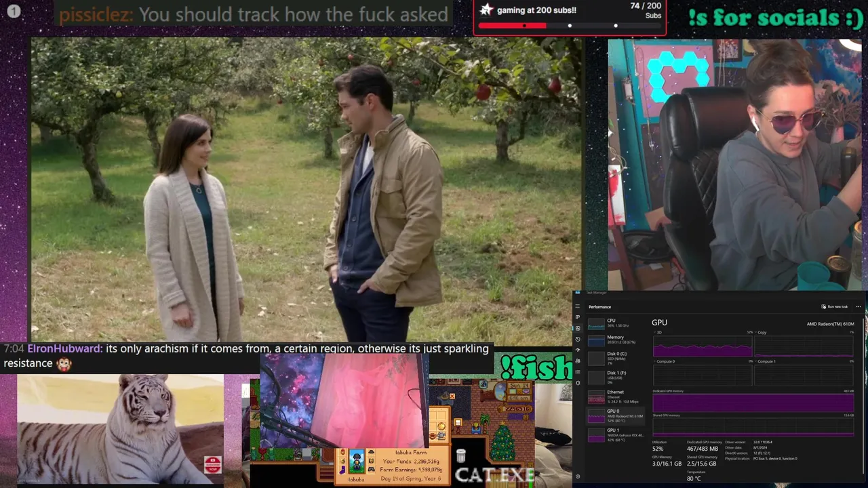This screenshot has width=868, height=488.
Task: Click the golden item in Stardew inventory
Action: pyautogui.click(x=441, y=426)
